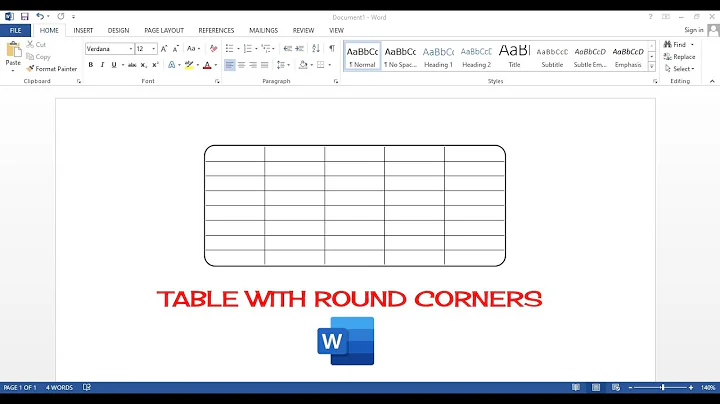Screen dimensions: 720x404
Task: Open Text Effects glowing A icon
Action: pos(172,65)
